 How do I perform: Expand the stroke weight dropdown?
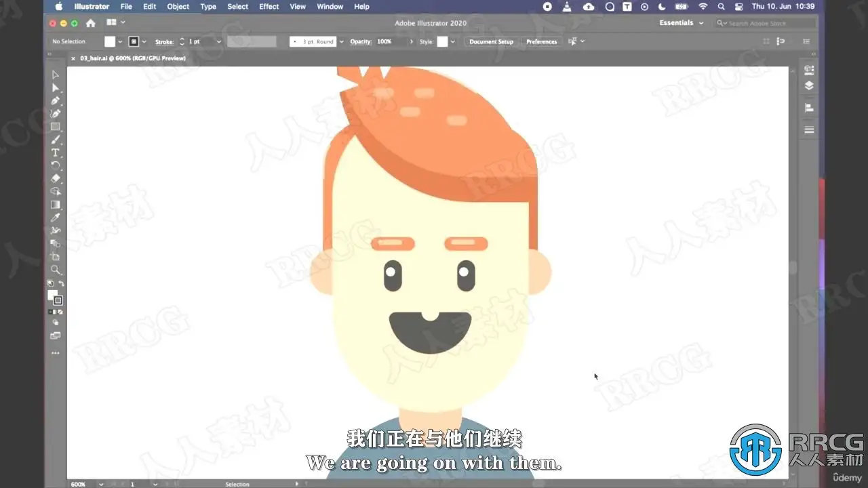[x=218, y=41]
